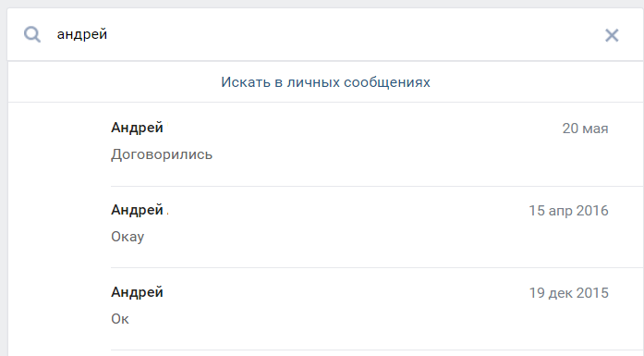
Task: Click the magnifying glass search icon
Action: point(32,34)
